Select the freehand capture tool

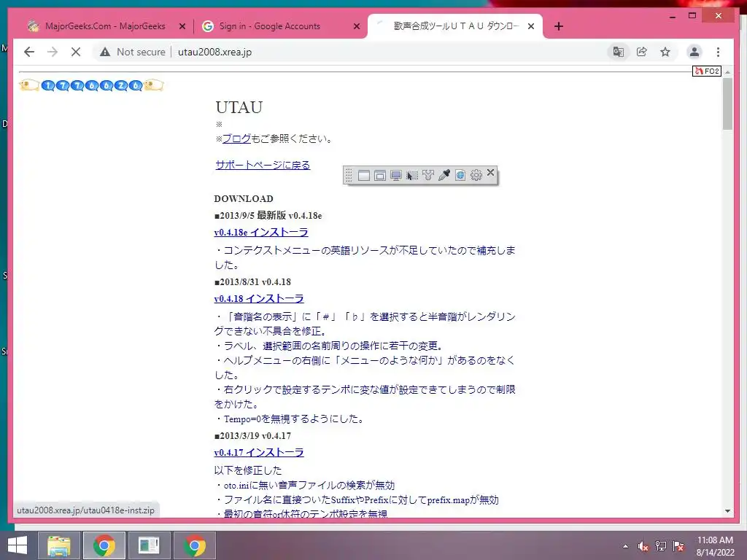point(427,175)
